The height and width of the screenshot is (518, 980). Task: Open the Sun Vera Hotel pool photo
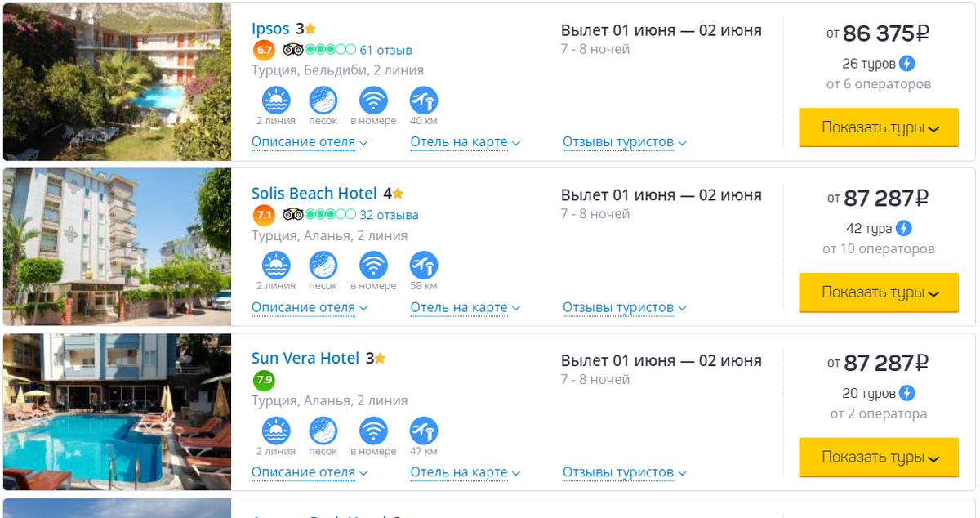(x=117, y=412)
